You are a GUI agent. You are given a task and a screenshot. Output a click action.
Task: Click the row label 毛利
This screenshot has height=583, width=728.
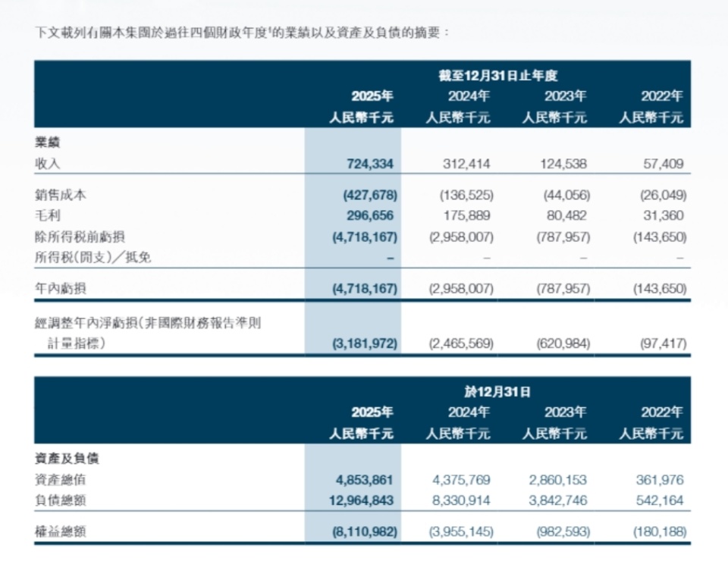coord(47,215)
